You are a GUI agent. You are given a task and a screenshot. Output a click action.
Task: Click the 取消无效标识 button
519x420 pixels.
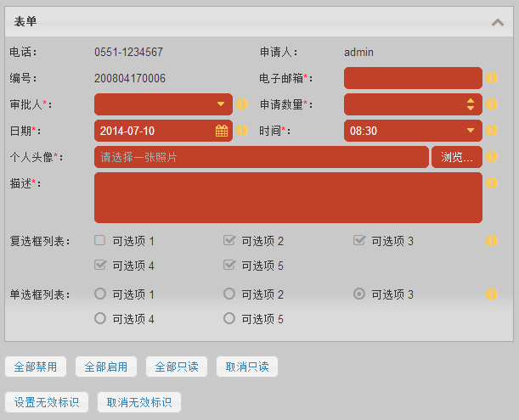coord(139,402)
